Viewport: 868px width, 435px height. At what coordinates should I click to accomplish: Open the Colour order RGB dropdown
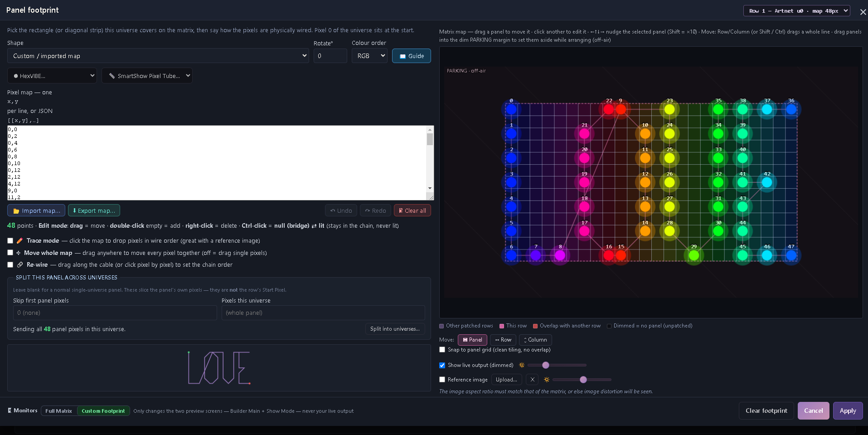coord(369,56)
